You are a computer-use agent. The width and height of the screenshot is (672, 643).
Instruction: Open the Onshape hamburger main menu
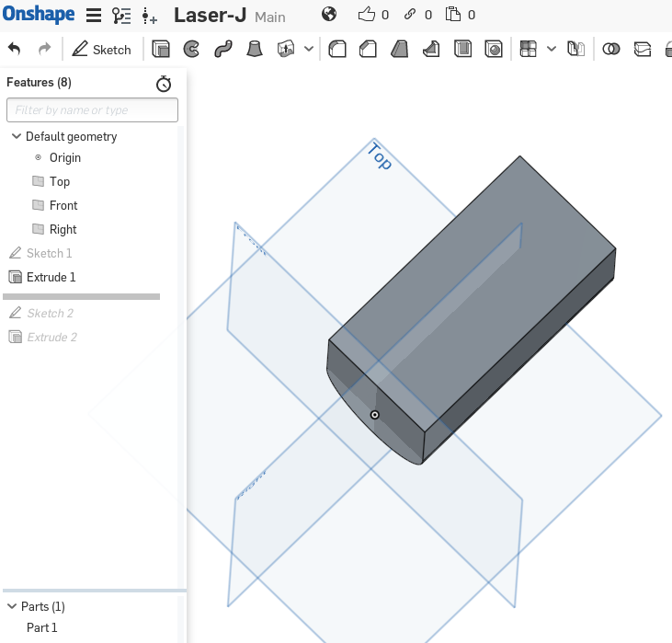(94, 16)
